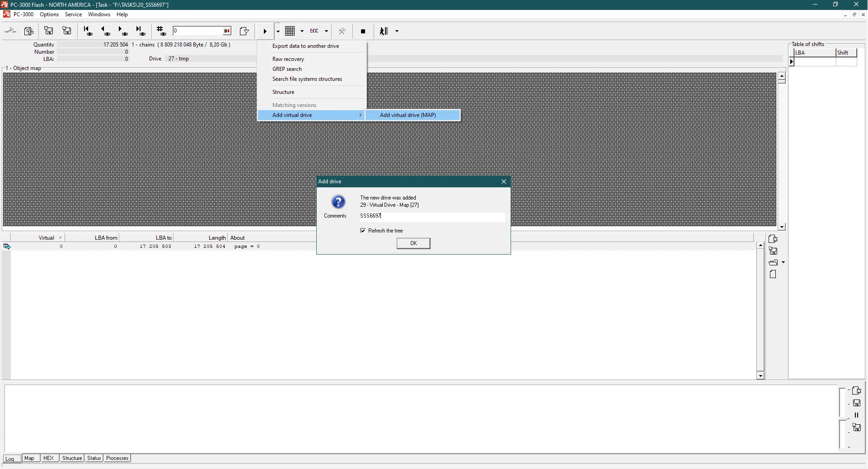
Task: Click the run (play arrow) toolbar button
Action: (265, 31)
